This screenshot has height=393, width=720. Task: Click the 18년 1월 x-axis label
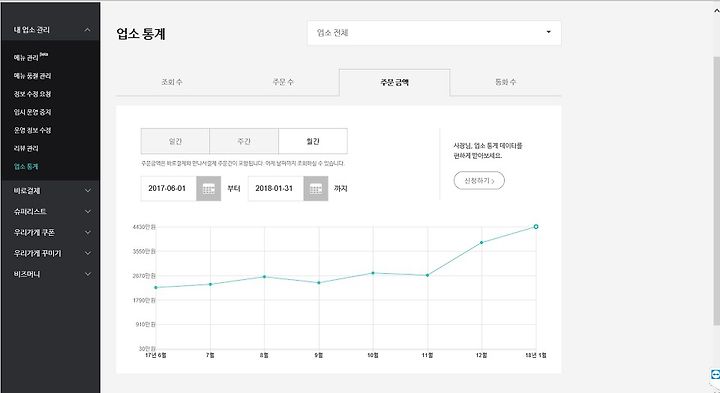tap(536, 355)
